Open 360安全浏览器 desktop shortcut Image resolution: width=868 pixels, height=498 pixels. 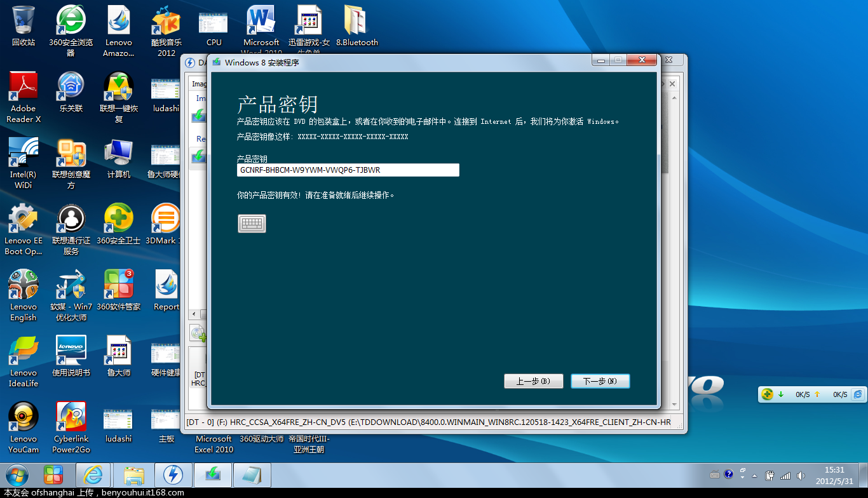pyautogui.click(x=71, y=31)
